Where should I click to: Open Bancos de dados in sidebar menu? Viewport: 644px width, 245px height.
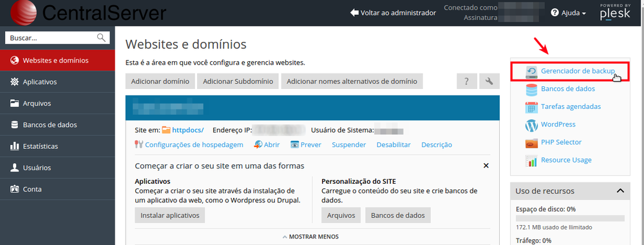pos(57,124)
